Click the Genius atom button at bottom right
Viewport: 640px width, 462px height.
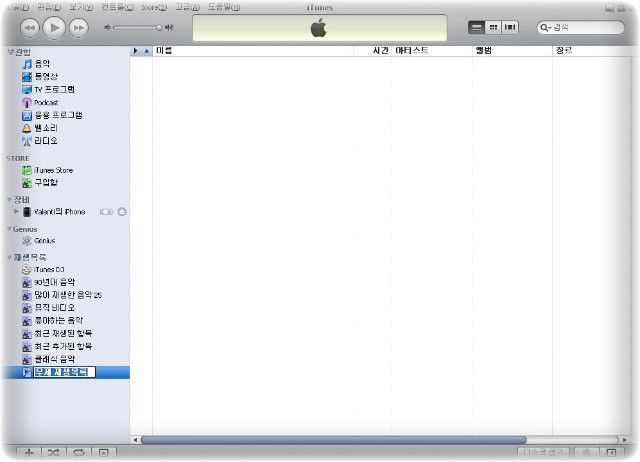click(x=587, y=452)
